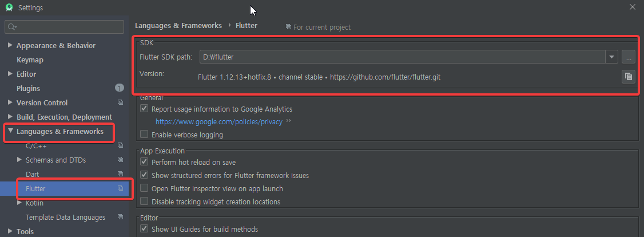Enable Open Flutter Inspector view on launch

pyautogui.click(x=144, y=188)
